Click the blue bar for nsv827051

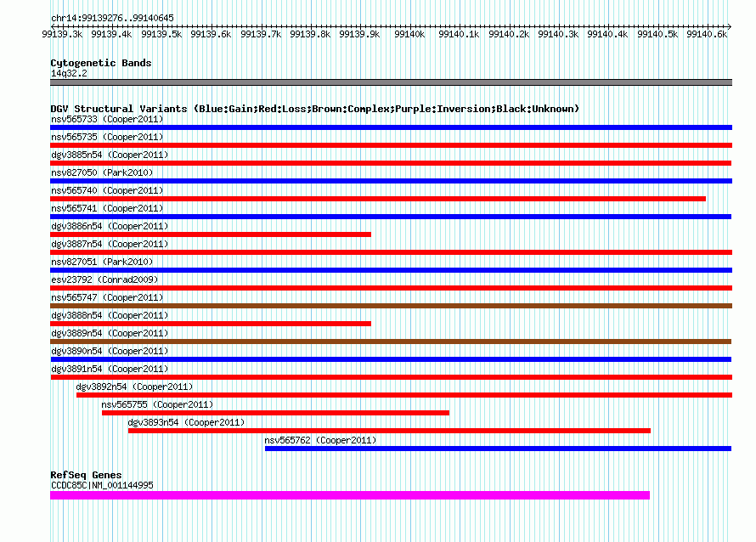tap(391, 270)
